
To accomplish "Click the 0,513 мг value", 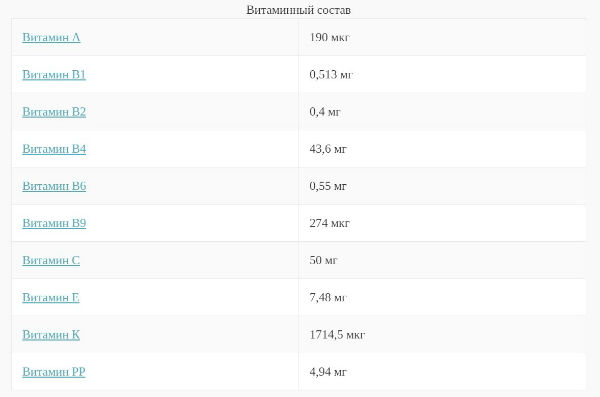I will tap(331, 74).
